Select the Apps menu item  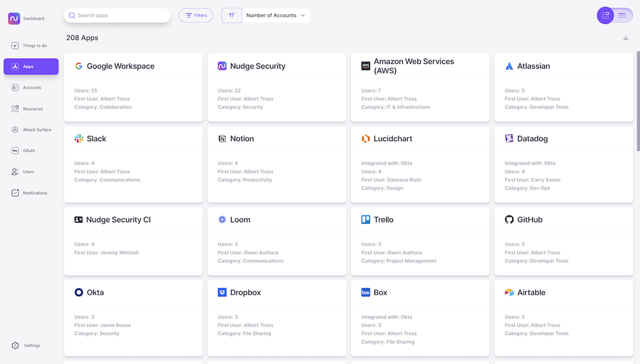click(x=31, y=67)
